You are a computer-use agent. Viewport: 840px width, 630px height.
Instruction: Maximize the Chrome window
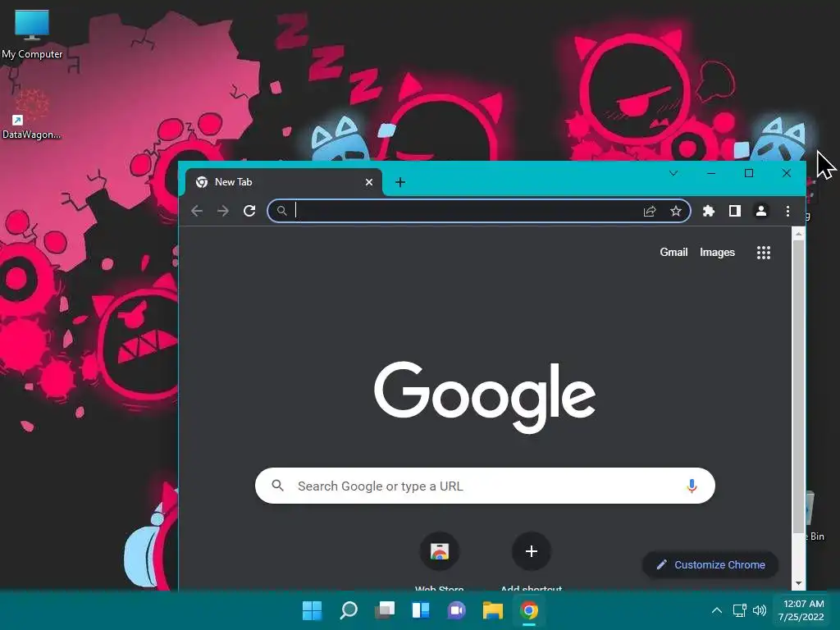click(x=749, y=173)
